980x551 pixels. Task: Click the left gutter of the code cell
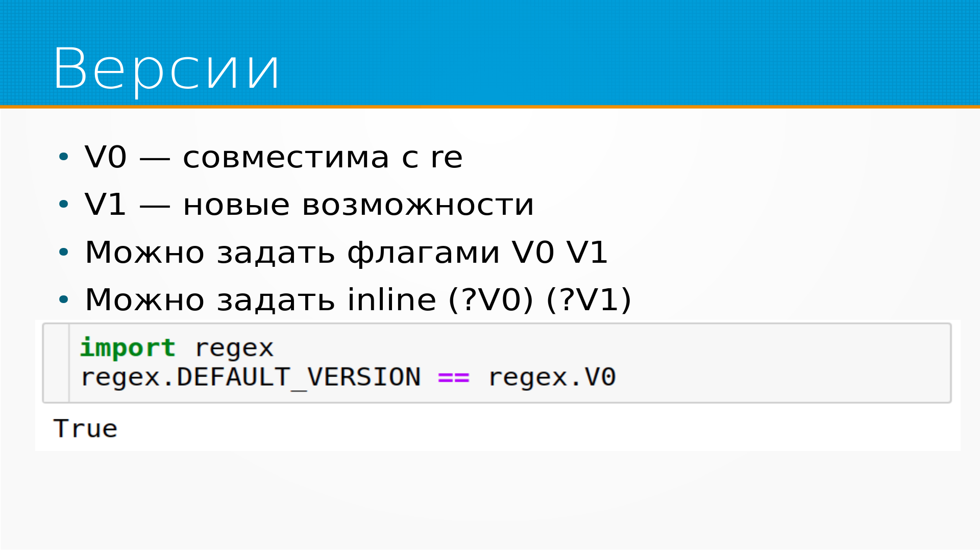(x=57, y=363)
